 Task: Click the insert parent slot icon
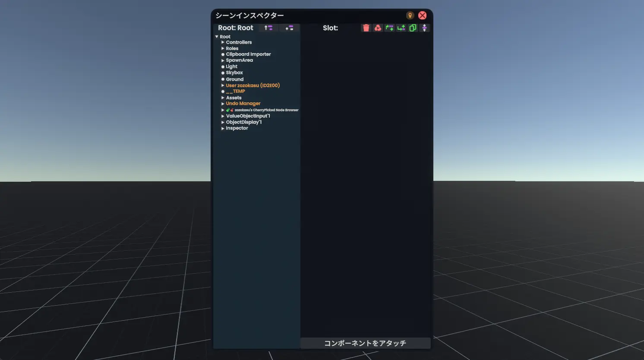(x=389, y=28)
